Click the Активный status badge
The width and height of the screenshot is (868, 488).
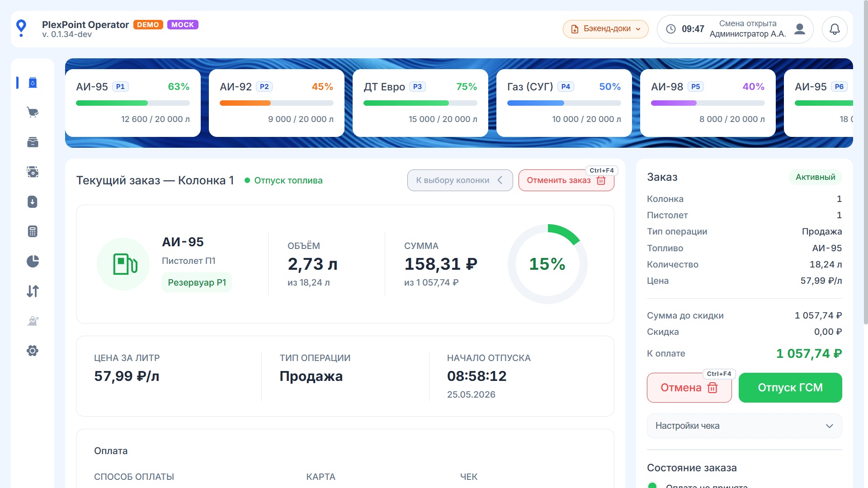click(815, 177)
